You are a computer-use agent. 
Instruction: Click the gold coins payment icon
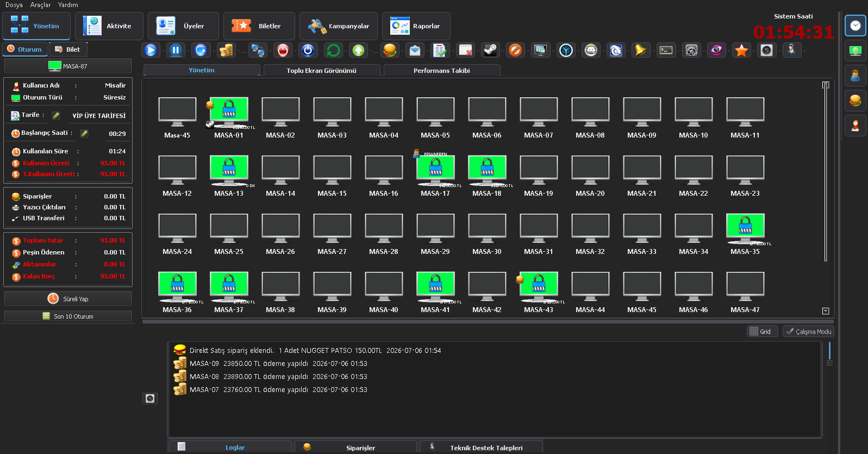coord(227,50)
